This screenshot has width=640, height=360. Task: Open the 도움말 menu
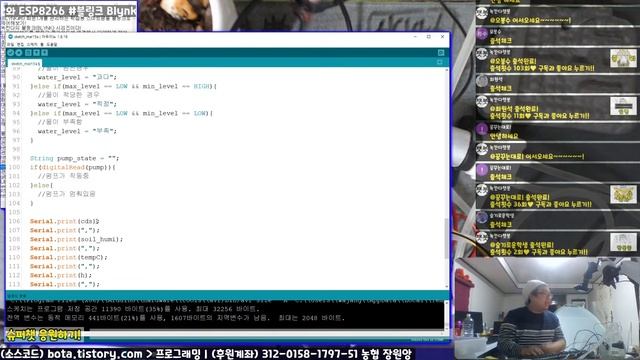click(x=52, y=44)
